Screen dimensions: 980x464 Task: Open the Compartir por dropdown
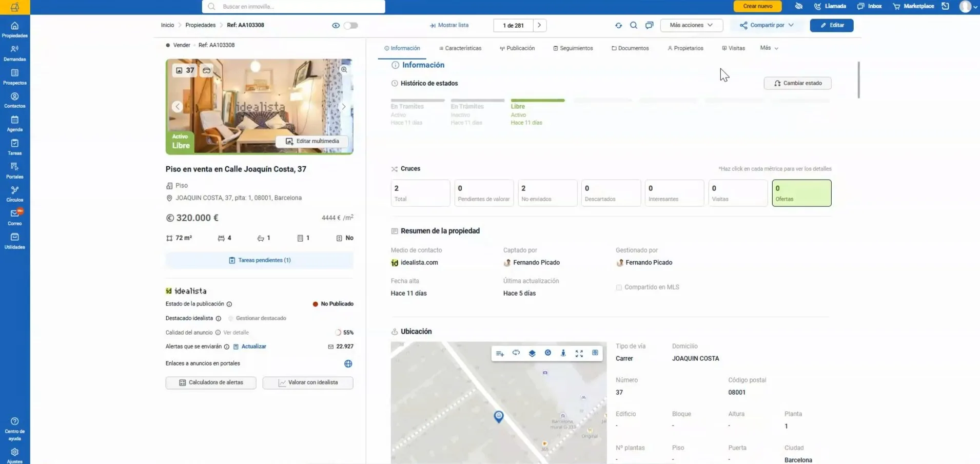click(767, 25)
